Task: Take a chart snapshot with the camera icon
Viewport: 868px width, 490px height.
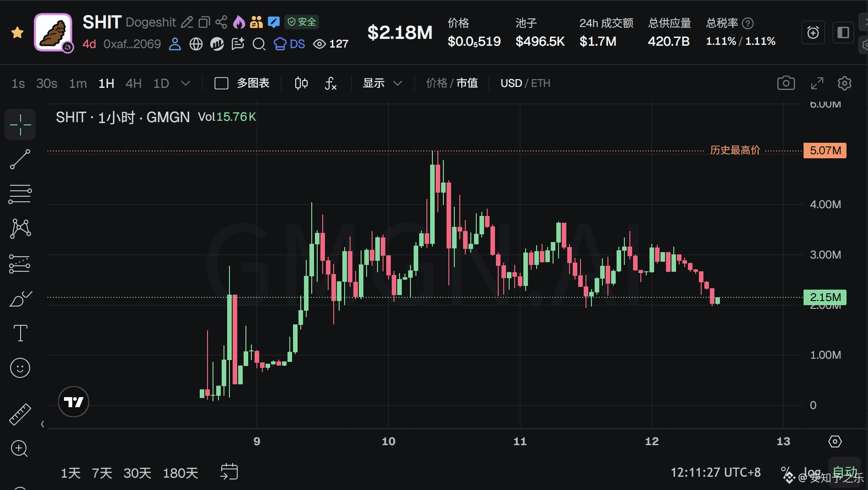Action: coord(786,83)
